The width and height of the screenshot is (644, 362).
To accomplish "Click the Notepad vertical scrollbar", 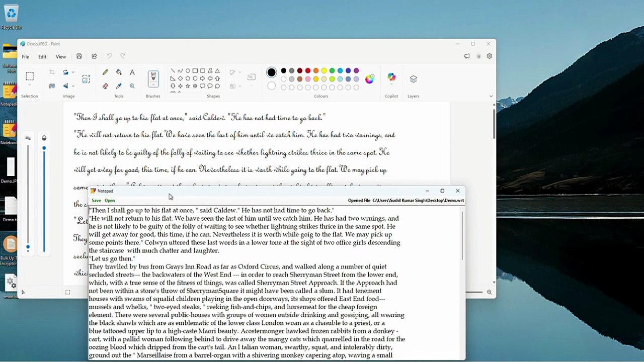I will point(462,235).
